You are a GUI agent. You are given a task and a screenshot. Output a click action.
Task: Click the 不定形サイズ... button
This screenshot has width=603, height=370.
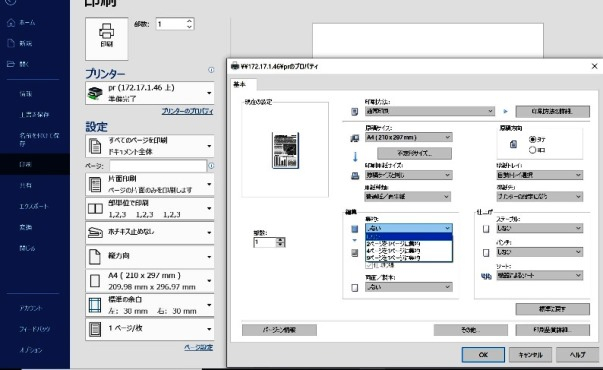415,153
